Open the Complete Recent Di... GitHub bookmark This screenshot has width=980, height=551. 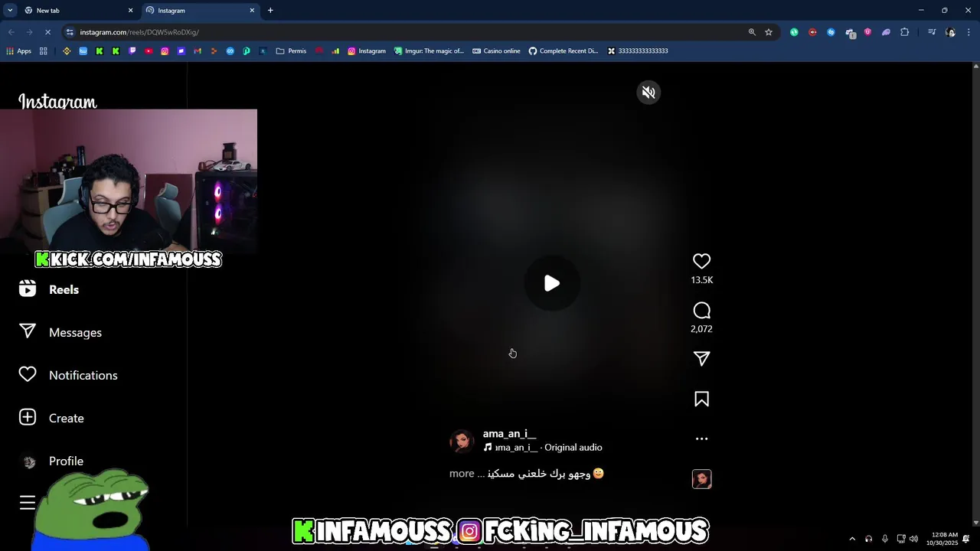pos(563,51)
